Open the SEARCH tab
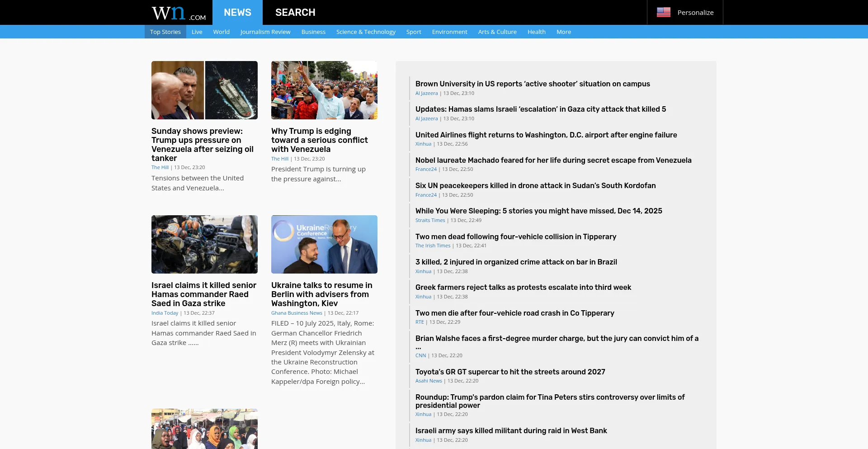The image size is (868, 449). coord(295,13)
